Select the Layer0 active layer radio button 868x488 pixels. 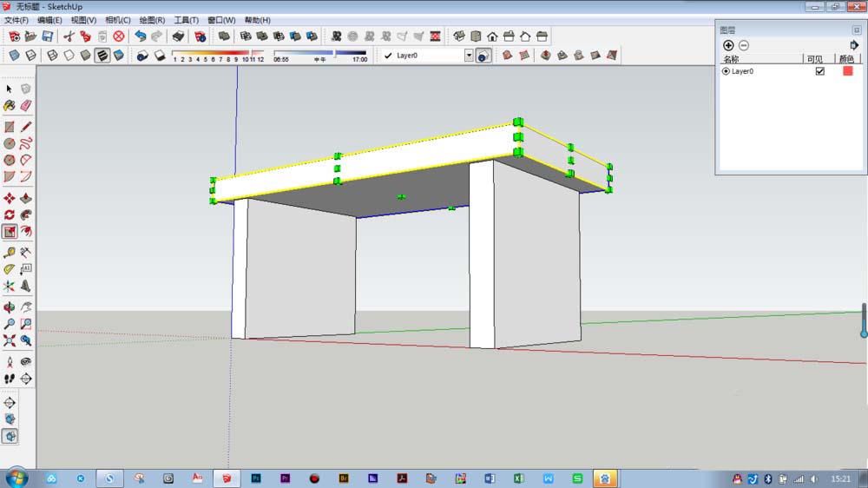pyautogui.click(x=726, y=71)
